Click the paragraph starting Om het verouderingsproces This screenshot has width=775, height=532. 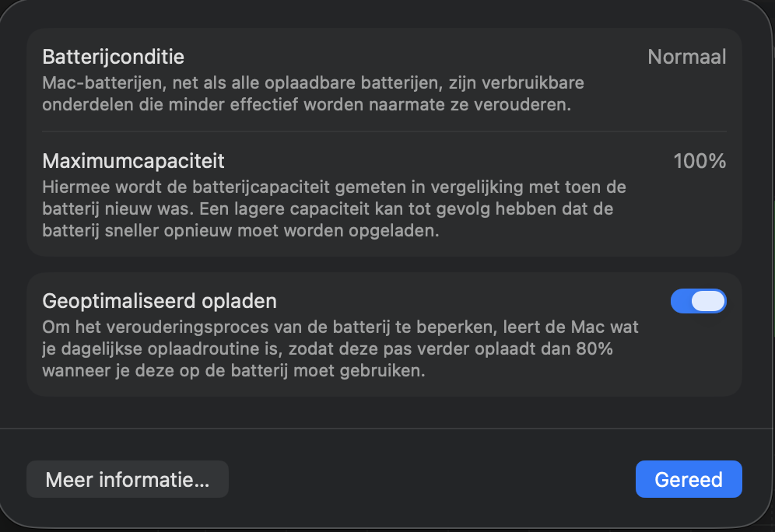341,348
